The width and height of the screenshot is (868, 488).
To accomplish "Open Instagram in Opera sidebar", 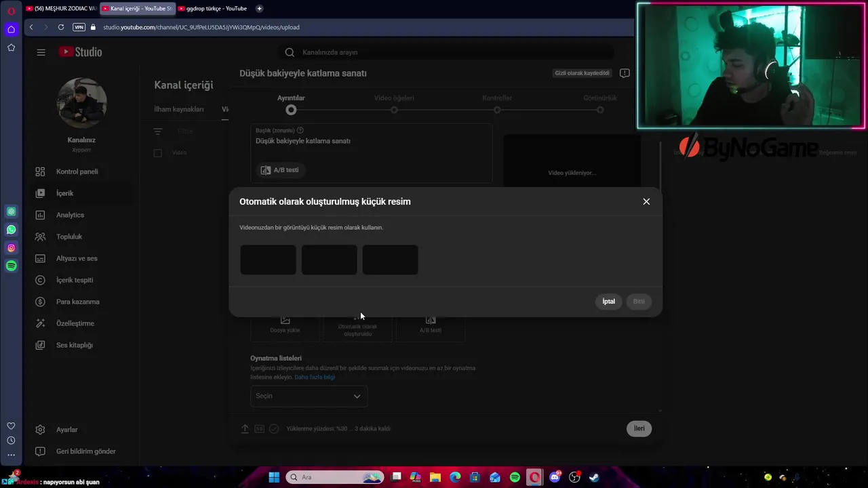I will pyautogui.click(x=11, y=248).
